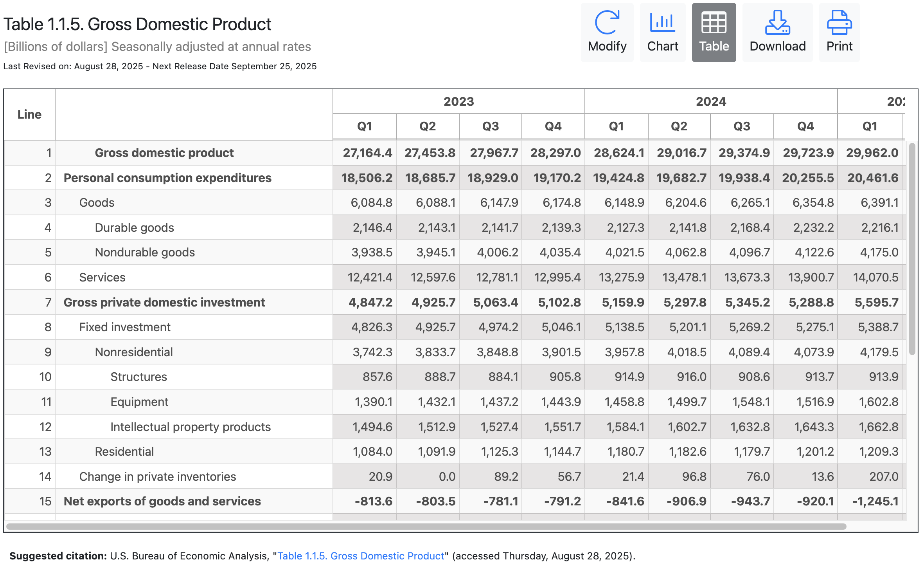The image size is (924, 570).
Task: Open the Chart view icon
Action: pos(662,23)
